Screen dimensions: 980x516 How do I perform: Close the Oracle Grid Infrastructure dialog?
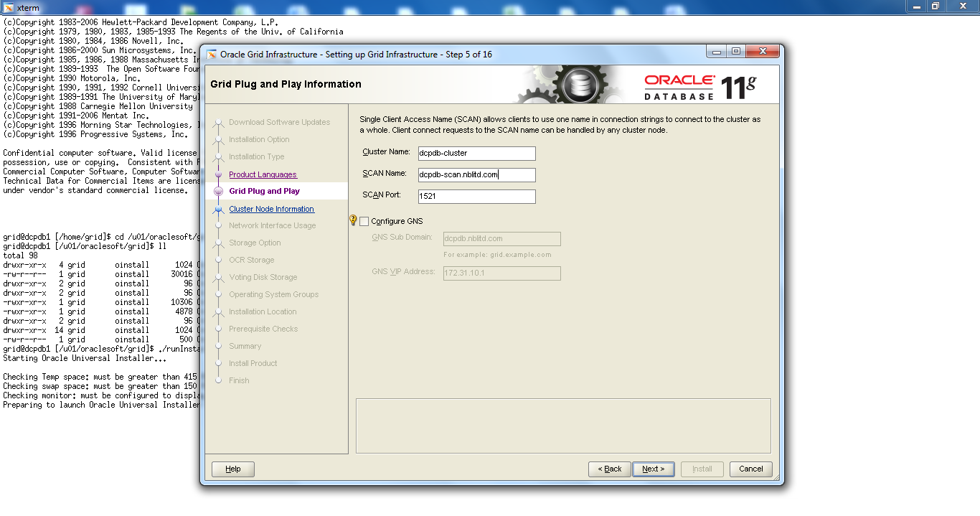pos(762,51)
